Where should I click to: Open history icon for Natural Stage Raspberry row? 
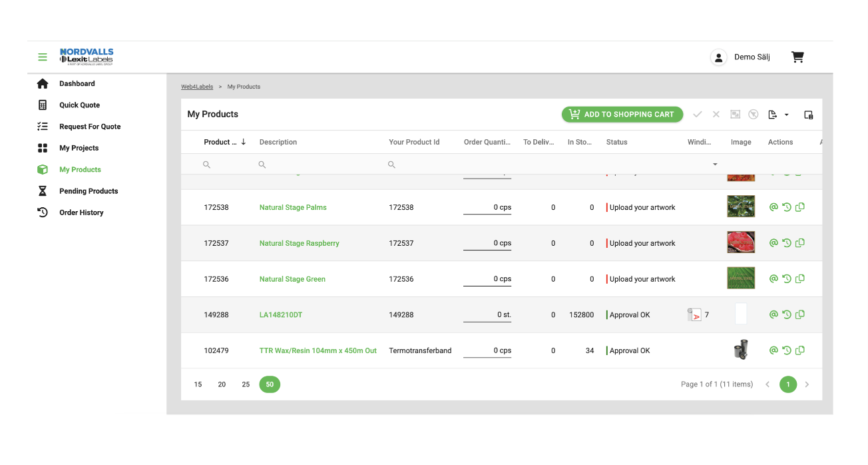pyautogui.click(x=787, y=243)
